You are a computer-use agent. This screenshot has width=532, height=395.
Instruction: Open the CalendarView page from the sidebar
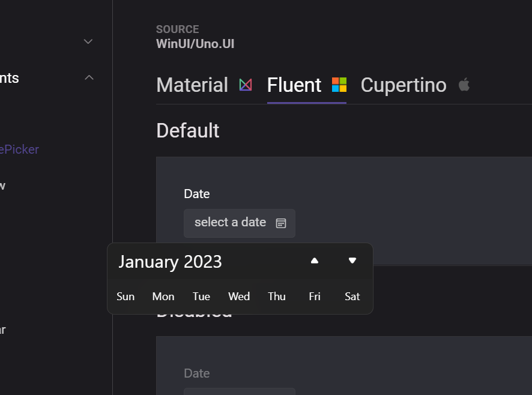(6, 185)
